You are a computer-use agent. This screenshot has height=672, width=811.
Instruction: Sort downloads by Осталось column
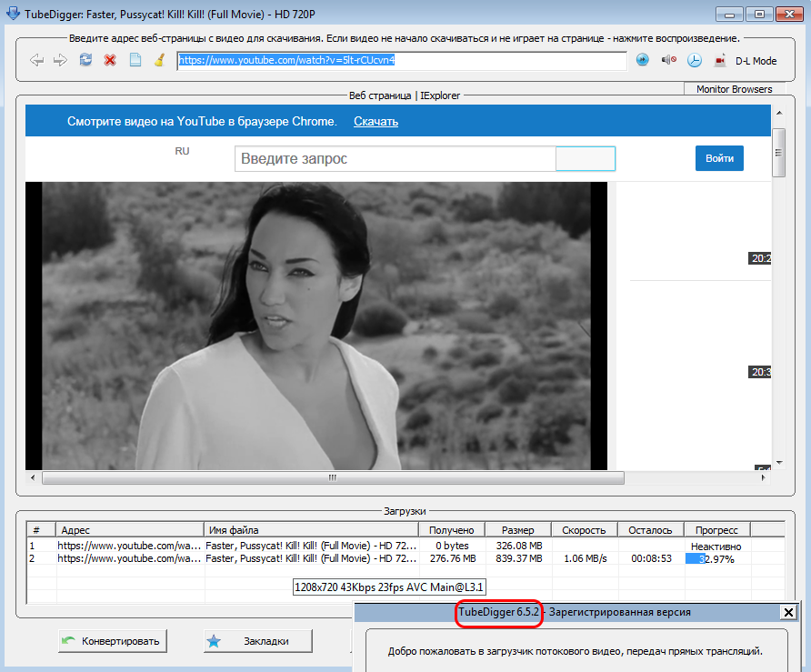point(650,530)
